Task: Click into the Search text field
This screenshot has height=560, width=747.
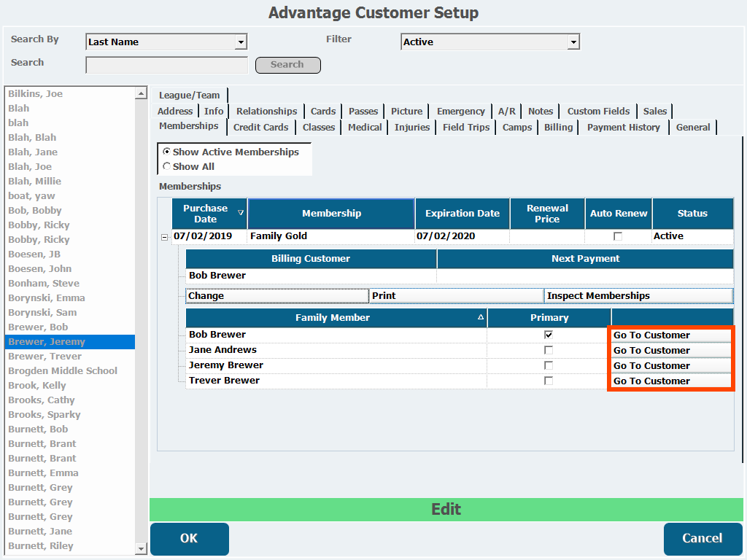Action: [166, 66]
